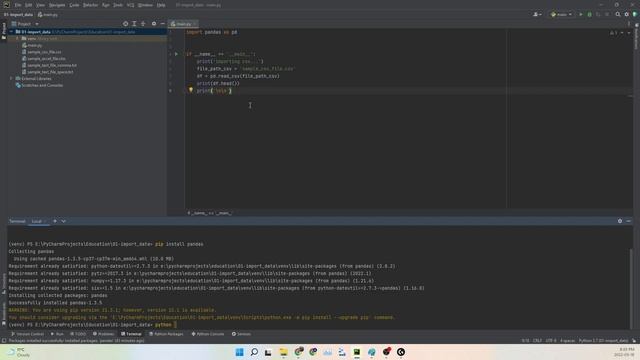Open the Python Console tool window

pos(208,334)
